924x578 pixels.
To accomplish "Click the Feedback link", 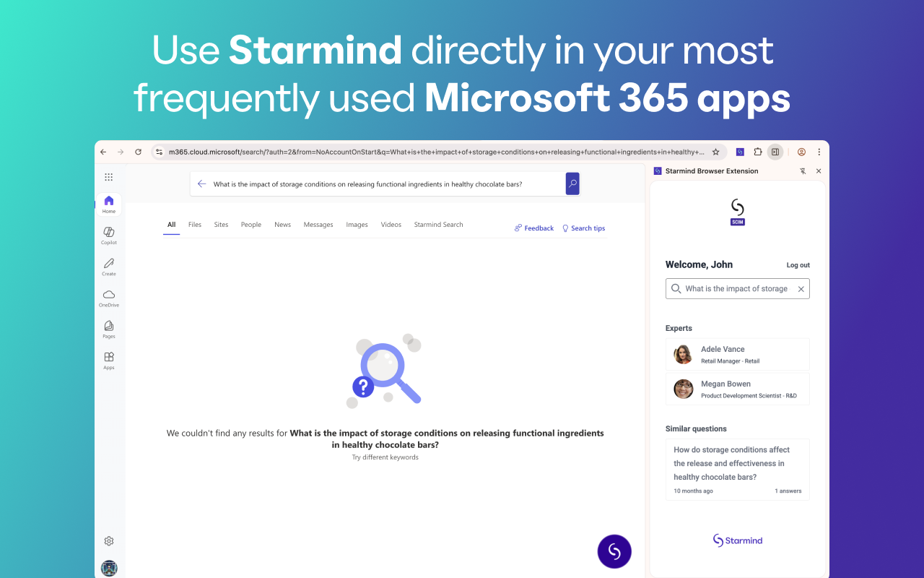I will tap(534, 228).
